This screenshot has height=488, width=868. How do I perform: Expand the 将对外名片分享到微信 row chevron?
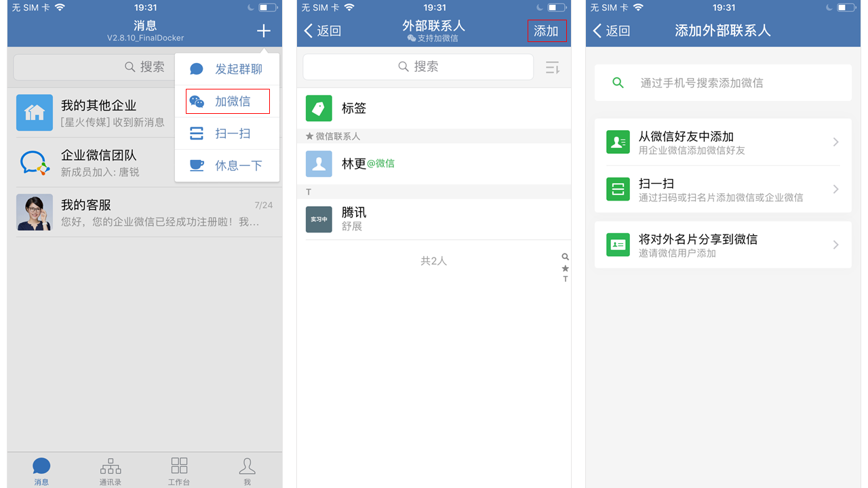[x=835, y=244]
